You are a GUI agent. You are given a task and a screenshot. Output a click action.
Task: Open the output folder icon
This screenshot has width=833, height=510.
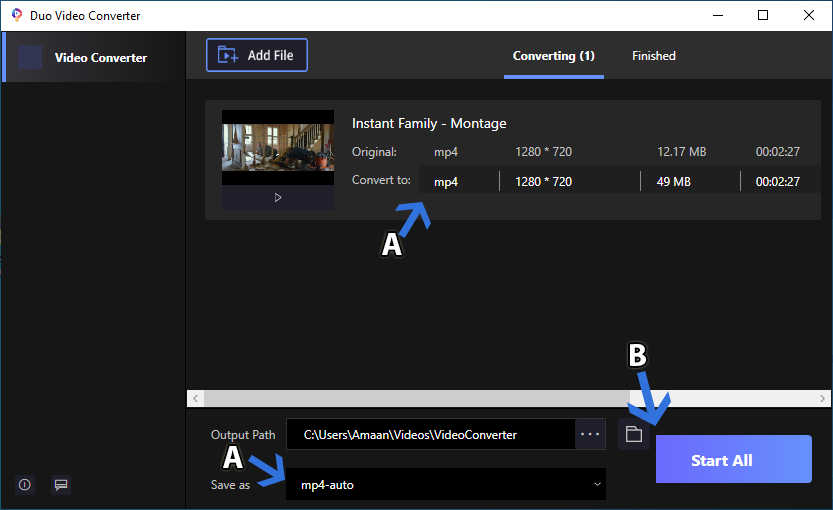(x=634, y=434)
